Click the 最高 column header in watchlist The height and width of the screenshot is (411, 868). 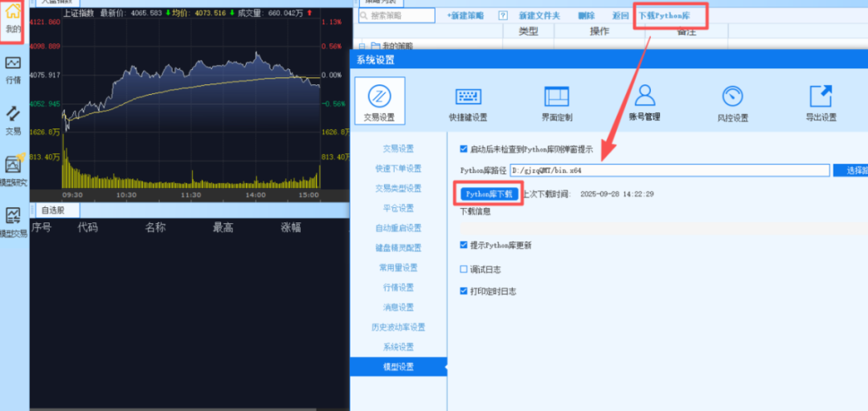[x=223, y=227]
